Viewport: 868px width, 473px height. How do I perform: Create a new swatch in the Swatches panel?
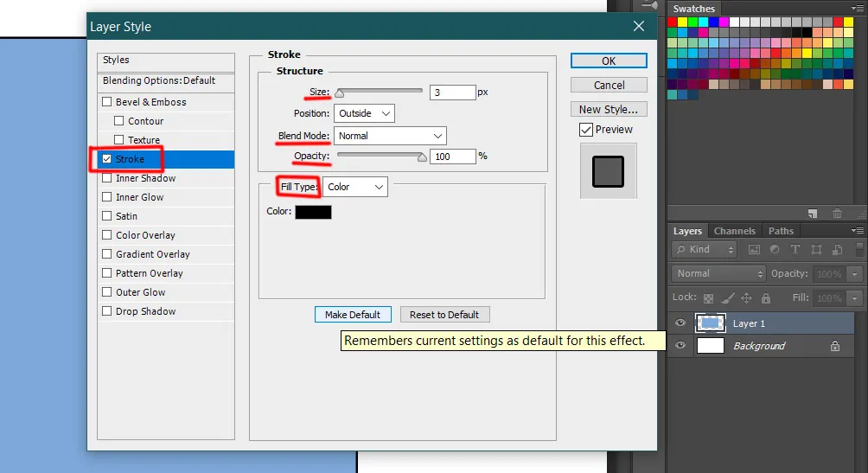tap(812, 214)
